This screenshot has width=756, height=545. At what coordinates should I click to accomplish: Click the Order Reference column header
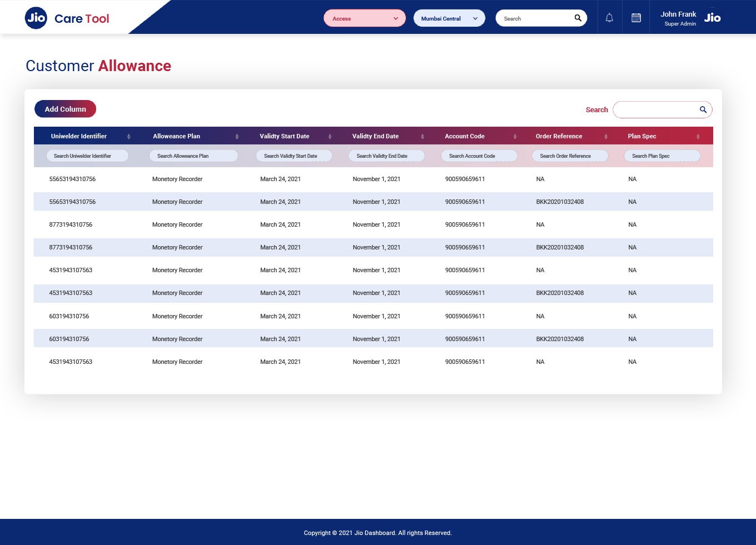click(559, 136)
